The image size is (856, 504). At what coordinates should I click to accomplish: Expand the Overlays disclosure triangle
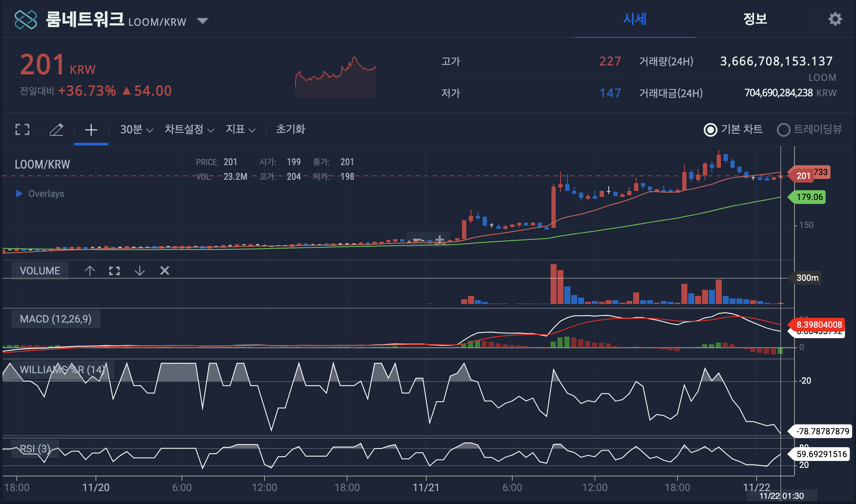point(19,194)
